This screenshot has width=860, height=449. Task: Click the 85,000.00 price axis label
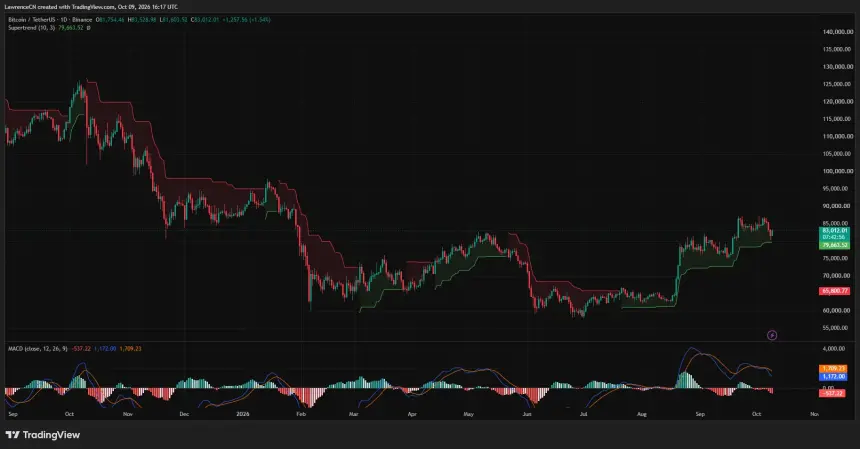pyautogui.click(x=836, y=223)
